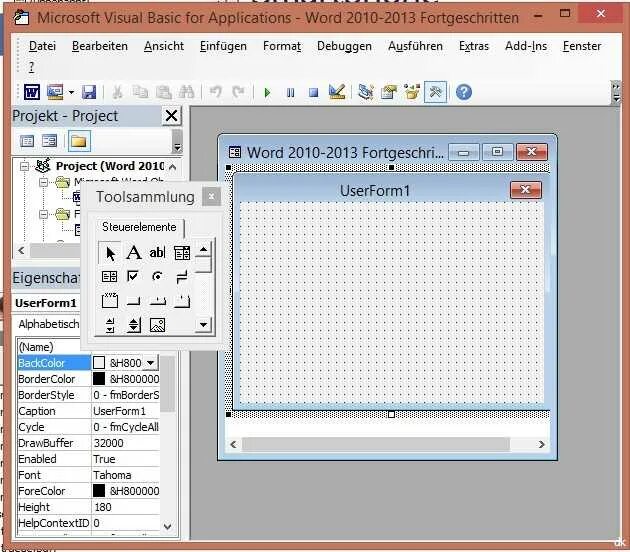
Task: Toggle Design Mode icon
Action: 337,92
